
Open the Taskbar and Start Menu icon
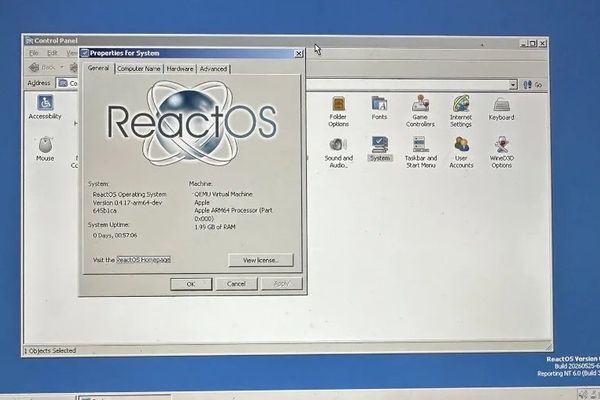[x=421, y=152]
